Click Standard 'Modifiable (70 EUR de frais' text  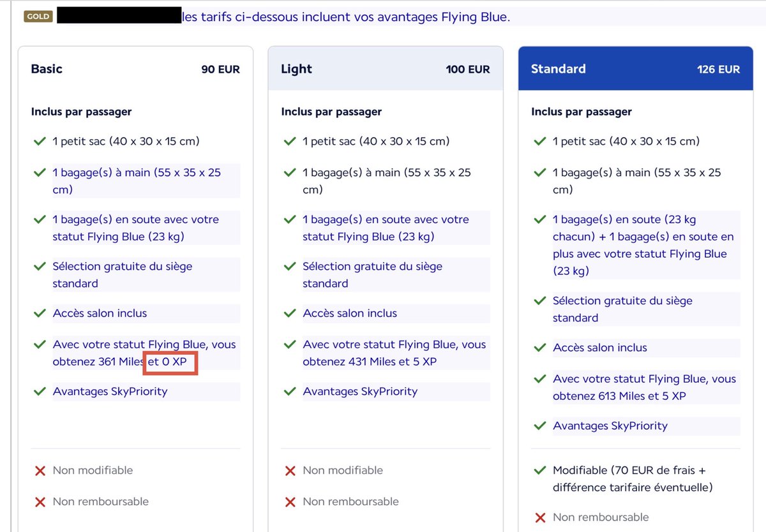click(x=629, y=470)
